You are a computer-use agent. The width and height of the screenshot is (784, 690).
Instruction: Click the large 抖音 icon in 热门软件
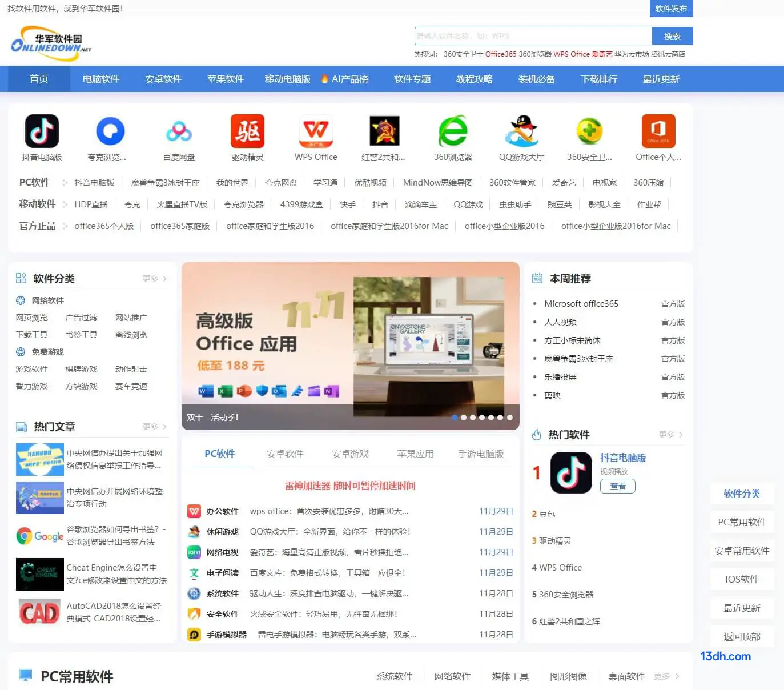coord(571,472)
